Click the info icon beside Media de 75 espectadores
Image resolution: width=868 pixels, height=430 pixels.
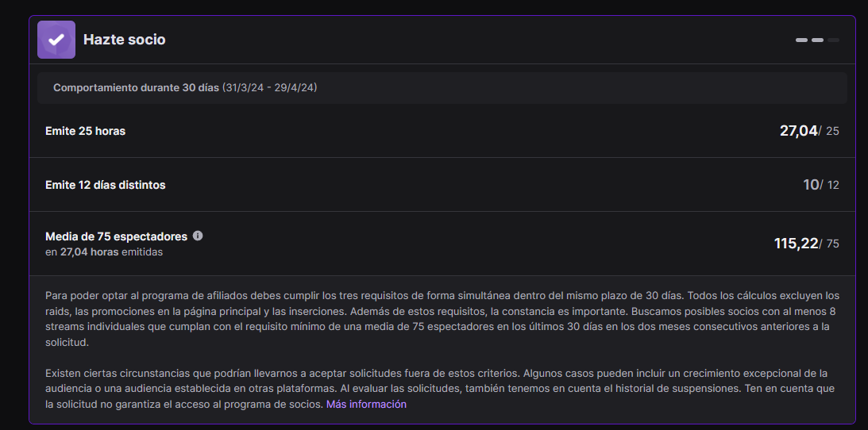click(198, 236)
